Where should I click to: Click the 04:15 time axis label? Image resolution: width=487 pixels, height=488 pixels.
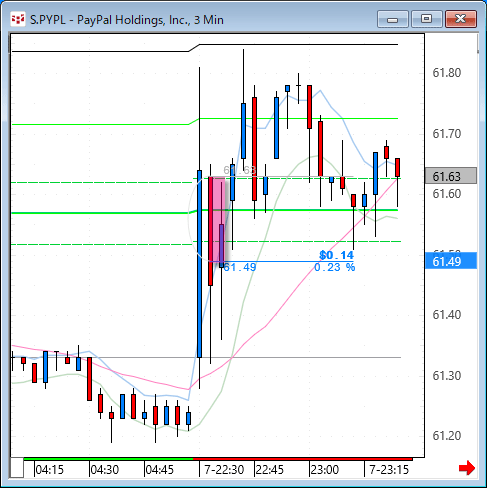pos(49,470)
